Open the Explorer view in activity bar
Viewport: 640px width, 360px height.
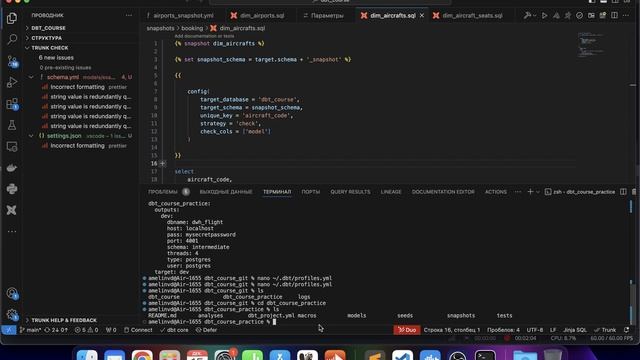(x=12, y=18)
